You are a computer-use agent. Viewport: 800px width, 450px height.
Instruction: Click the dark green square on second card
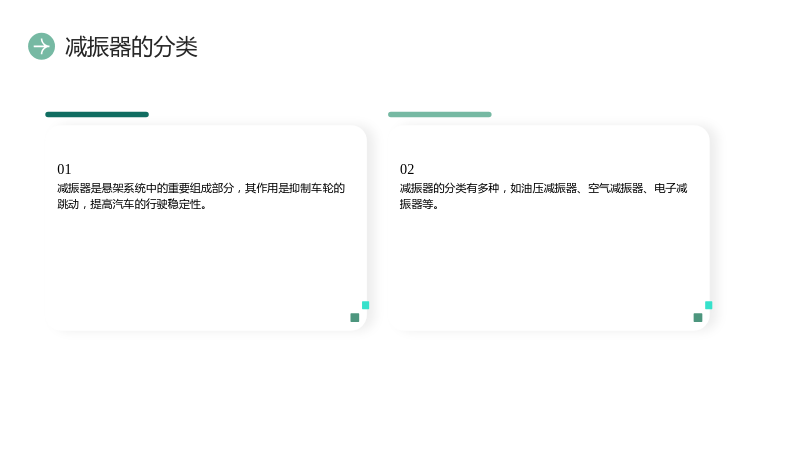(698, 318)
